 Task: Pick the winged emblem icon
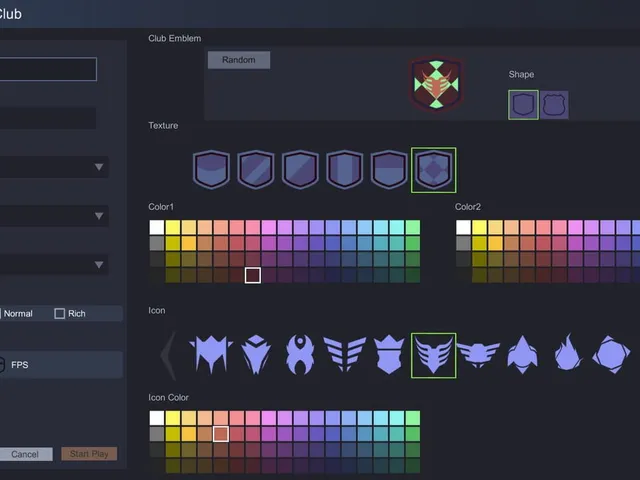point(478,354)
